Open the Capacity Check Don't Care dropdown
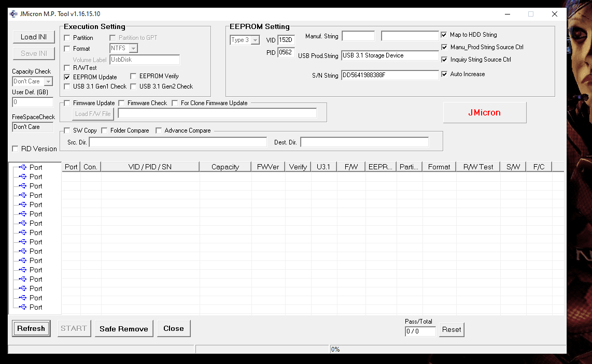 (x=48, y=81)
